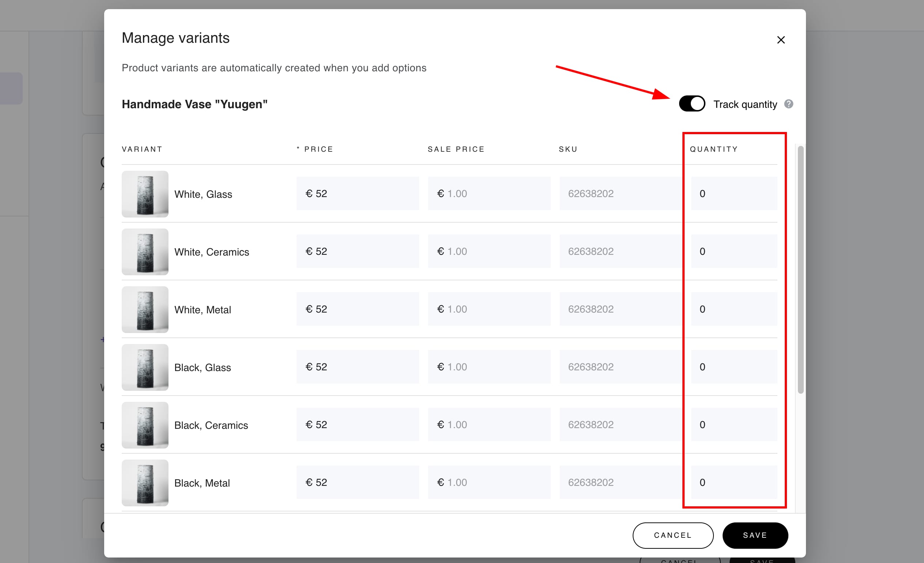
Task: Disable the Track quantity toggle
Action: pyautogui.click(x=692, y=103)
